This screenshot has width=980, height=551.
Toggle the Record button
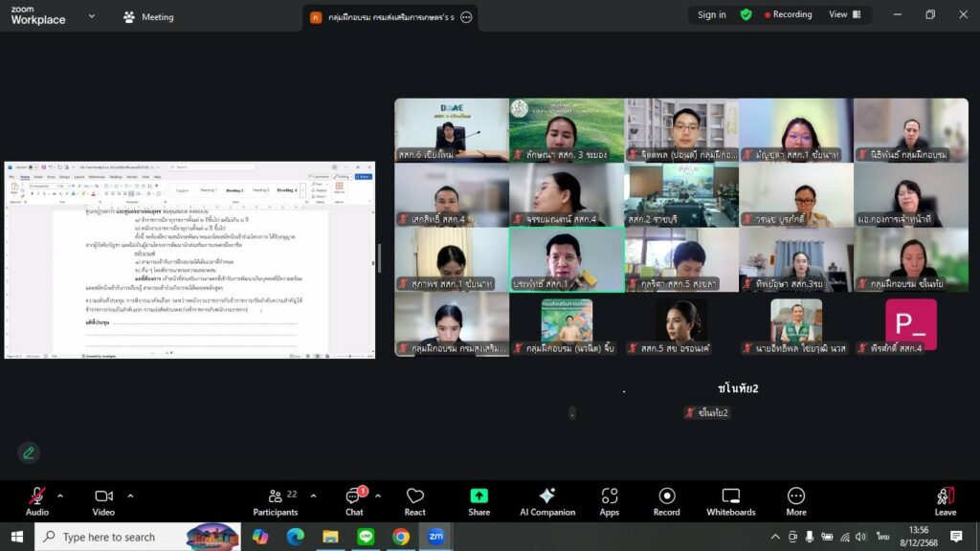[666, 499]
